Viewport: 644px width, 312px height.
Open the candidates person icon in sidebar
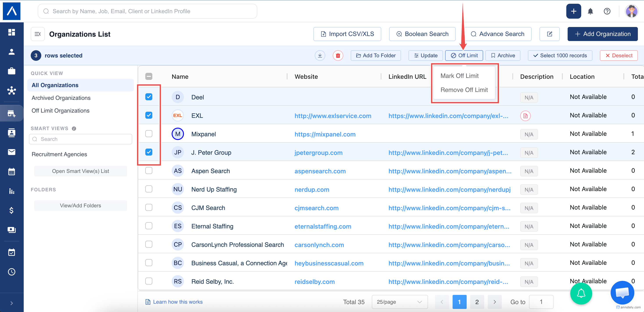11,52
